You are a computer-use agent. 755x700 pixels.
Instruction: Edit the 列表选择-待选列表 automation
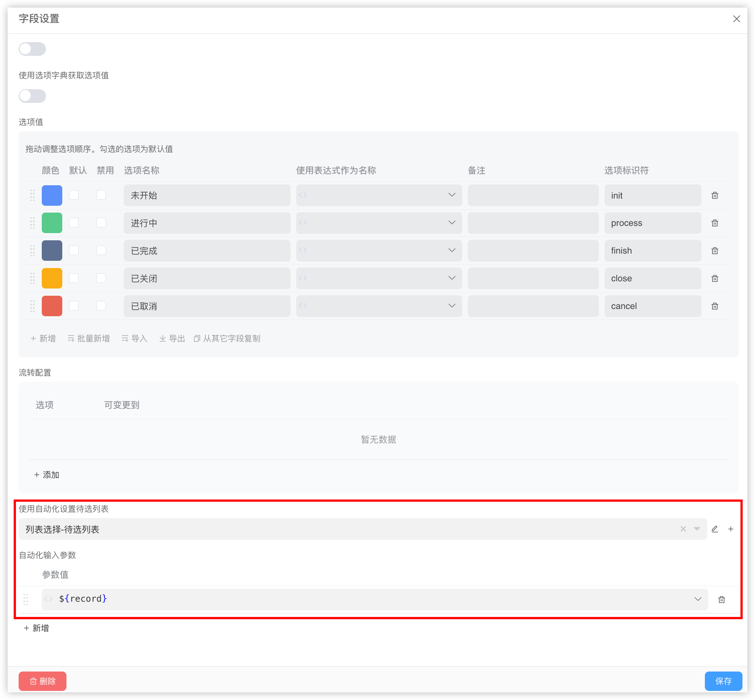715,529
